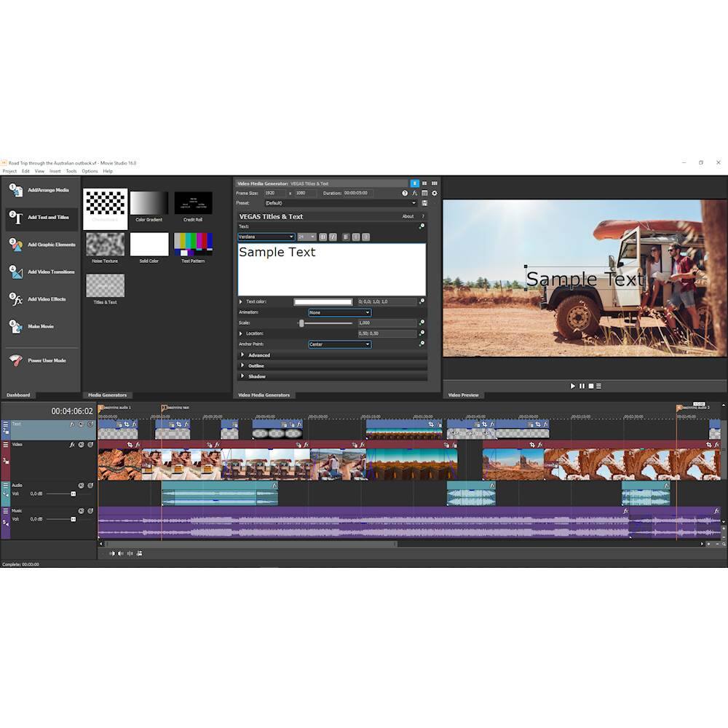This screenshot has height=728, width=728.
Task: Mute the Music track
Action: click(x=81, y=511)
